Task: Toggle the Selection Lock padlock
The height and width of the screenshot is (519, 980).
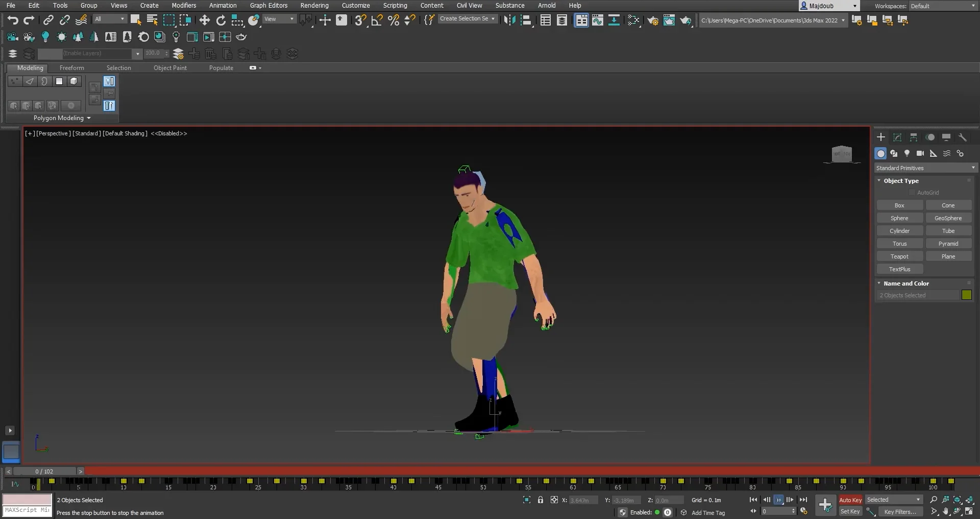Action: tap(541, 500)
